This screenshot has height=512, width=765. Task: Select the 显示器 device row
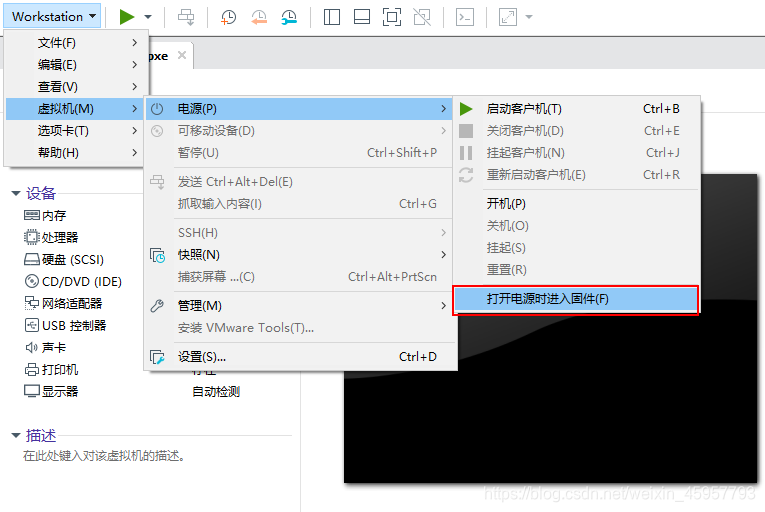tap(51, 391)
